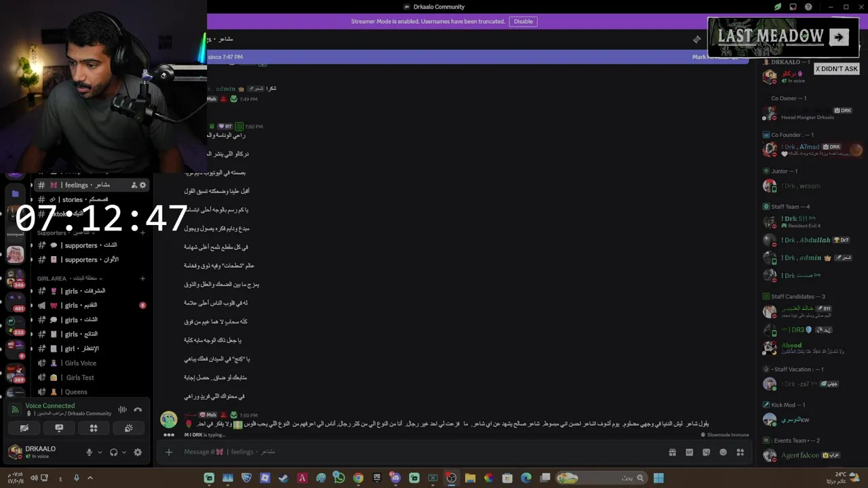Add a channel to GIRL AREA category
868x488 pixels.
click(142, 279)
